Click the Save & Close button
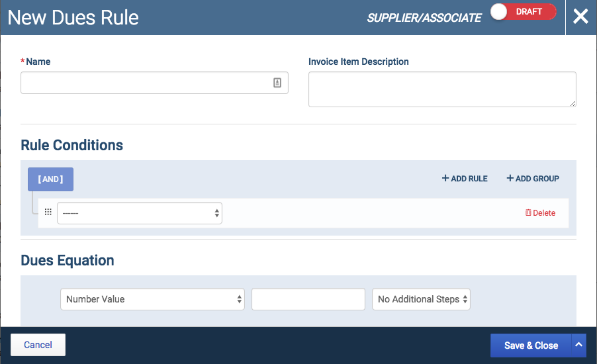This screenshot has height=364, width=597. (531, 345)
